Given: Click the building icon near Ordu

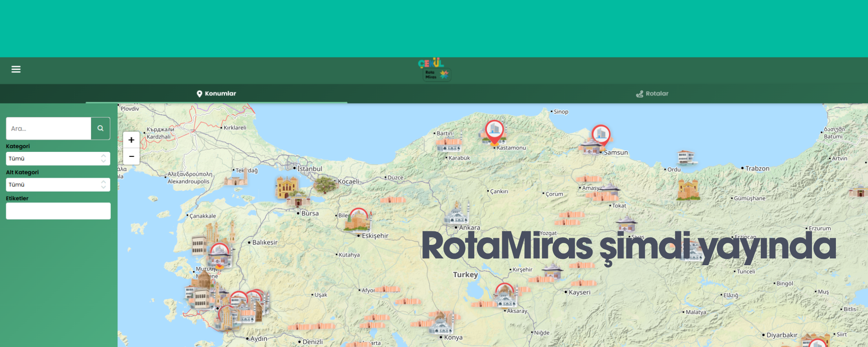Looking at the screenshot, I should pos(686,157).
